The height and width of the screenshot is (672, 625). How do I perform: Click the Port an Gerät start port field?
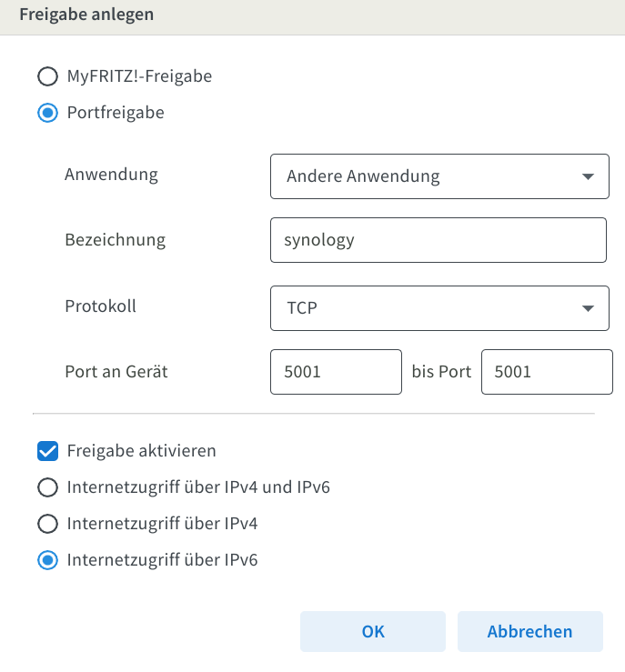click(x=336, y=372)
